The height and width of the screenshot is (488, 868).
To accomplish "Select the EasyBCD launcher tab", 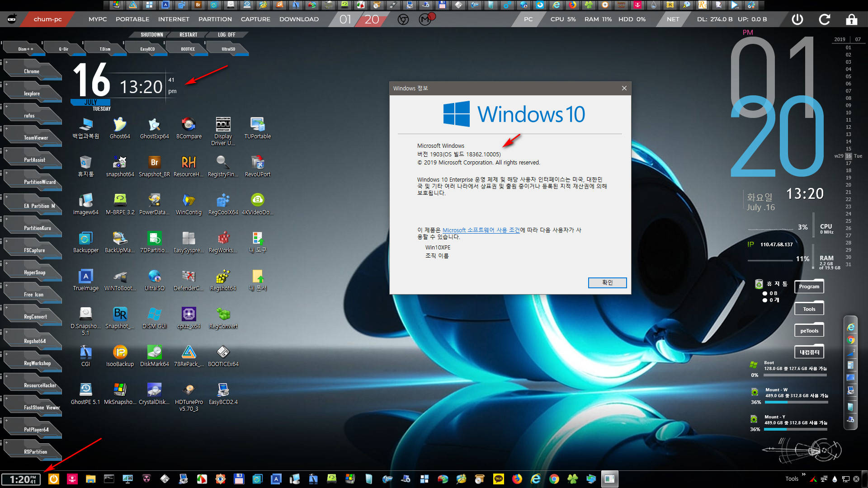I will coord(147,49).
